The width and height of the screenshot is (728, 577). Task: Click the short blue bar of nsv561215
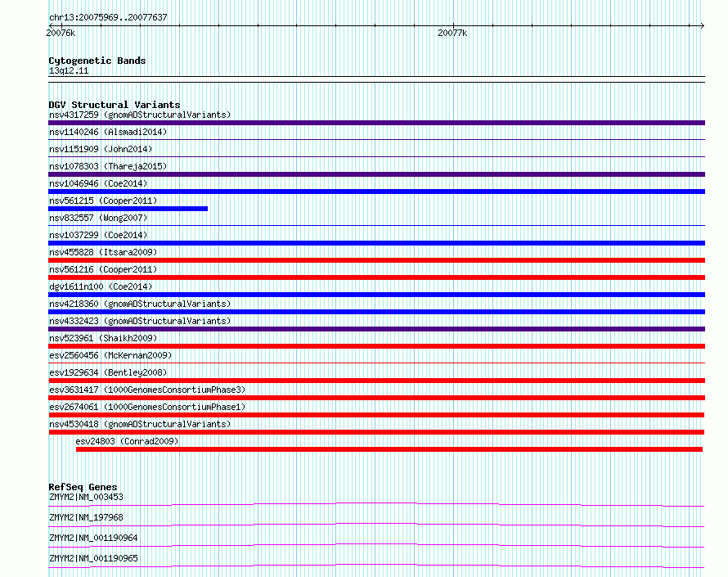click(x=128, y=209)
